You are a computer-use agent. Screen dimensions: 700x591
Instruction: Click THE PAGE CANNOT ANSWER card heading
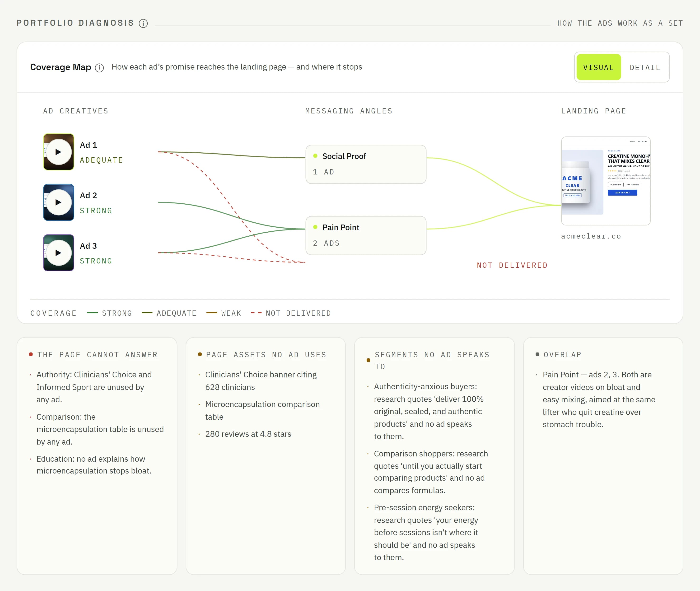(97, 355)
